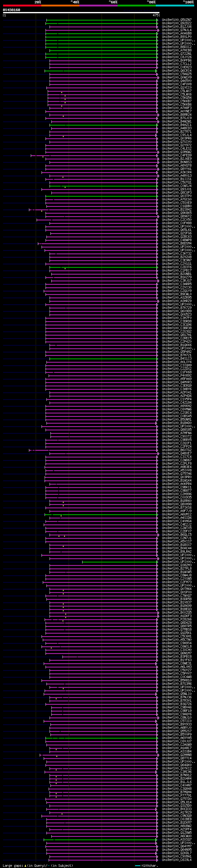The height and width of the screenshot is (868, 197).
Task: Select hit UniRef100_A6UMI2
Action: tap(177, 515)
